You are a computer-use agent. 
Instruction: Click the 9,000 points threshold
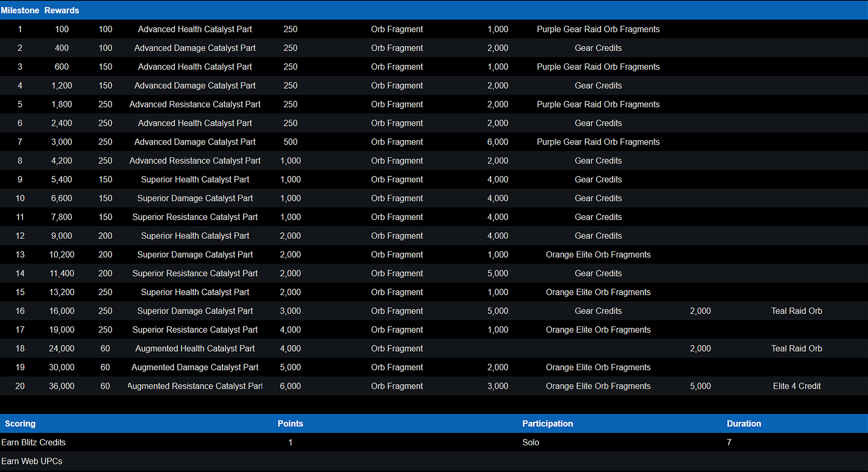click(61, 236)
